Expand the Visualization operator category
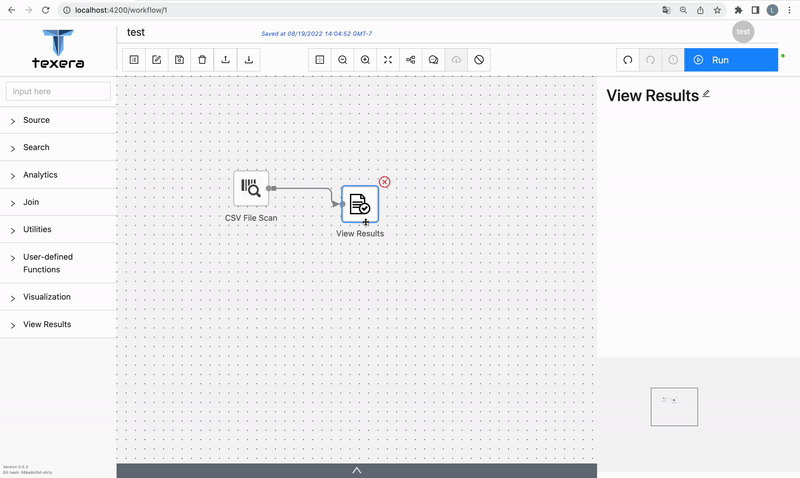The height and width of the screenshot is (478, 800). pos(58,297)
